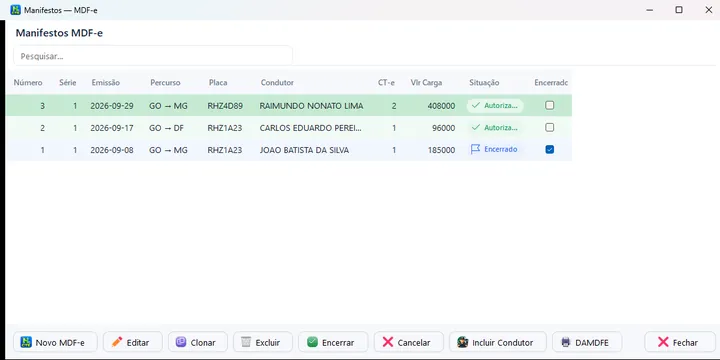Click the driver icon on Incluir Condutor
The width and height of the screenshot is (720, 360).
tap(463, 342)
